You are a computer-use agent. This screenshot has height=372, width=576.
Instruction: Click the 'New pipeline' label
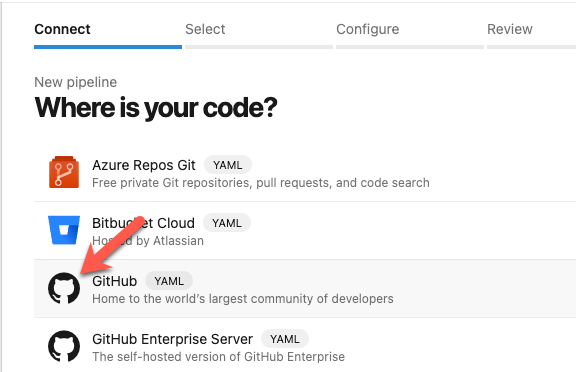pyautogui.click(x=76, y=82)
